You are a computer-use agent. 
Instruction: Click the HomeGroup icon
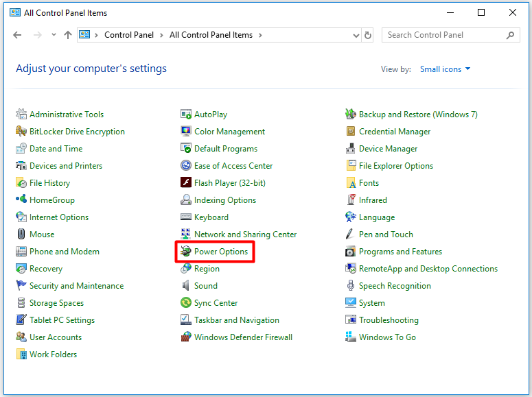(21, 199)
